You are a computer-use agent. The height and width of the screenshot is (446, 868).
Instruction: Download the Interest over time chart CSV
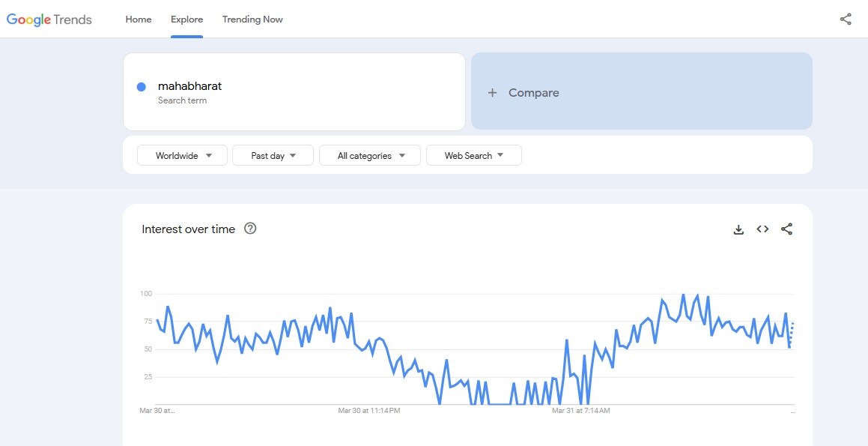click(738, 229)
